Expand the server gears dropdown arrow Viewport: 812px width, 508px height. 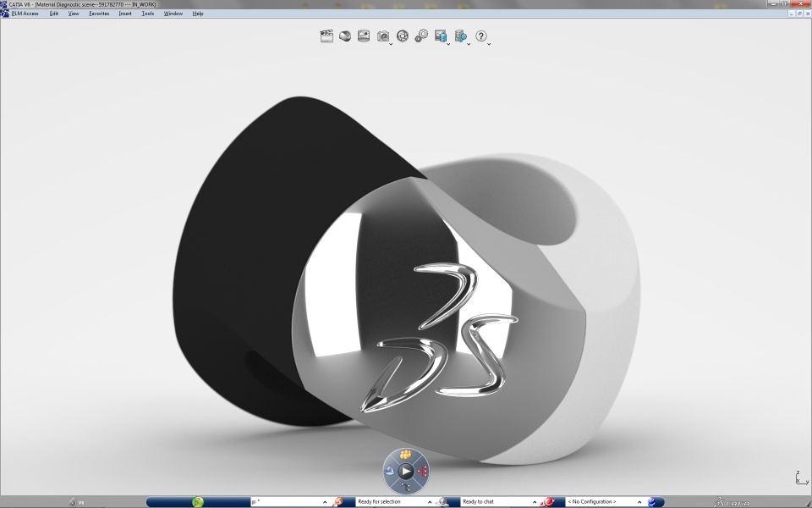[x=469, y=44]
